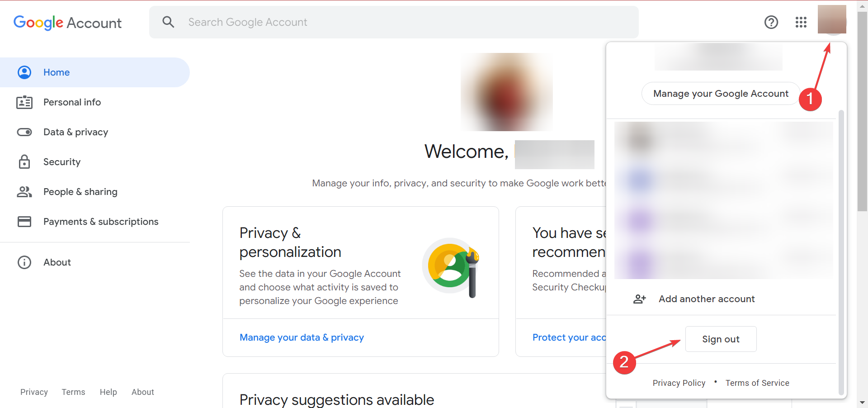Click the profile avatar in top bar
Screen dimensions: 868x408
[832, 19]
